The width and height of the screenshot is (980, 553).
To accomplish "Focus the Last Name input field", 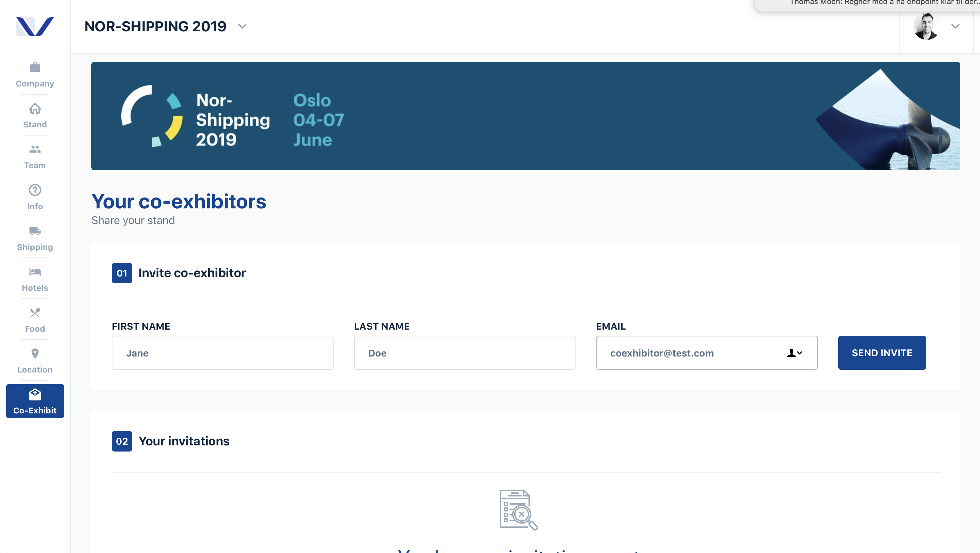I will 464,353.
